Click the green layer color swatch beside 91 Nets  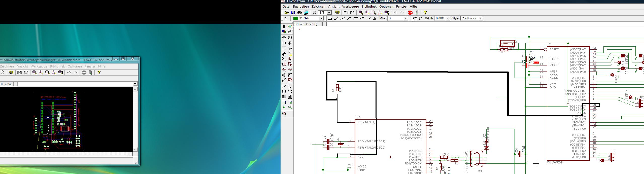296,18
